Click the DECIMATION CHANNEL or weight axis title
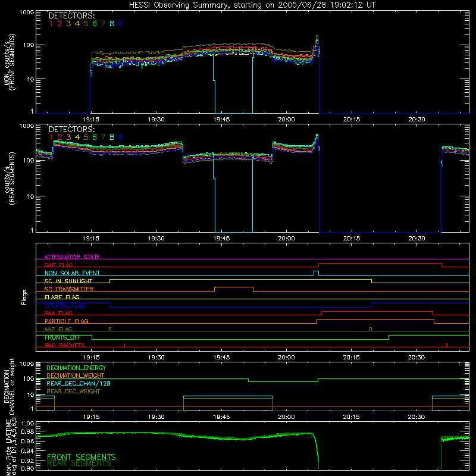Screen dimensions: 476x476 9,386
